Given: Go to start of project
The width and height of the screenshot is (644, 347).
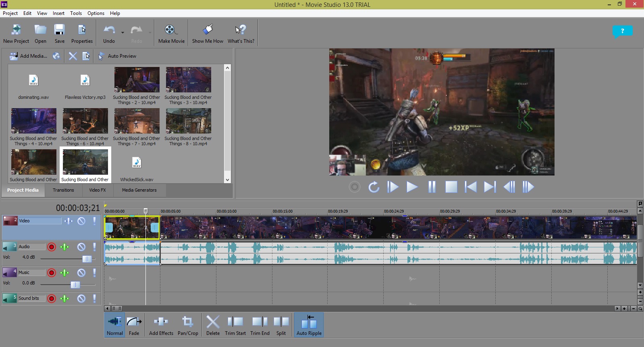Looking at the screenshot, I should pyautogui.click(x=470, y=187).
